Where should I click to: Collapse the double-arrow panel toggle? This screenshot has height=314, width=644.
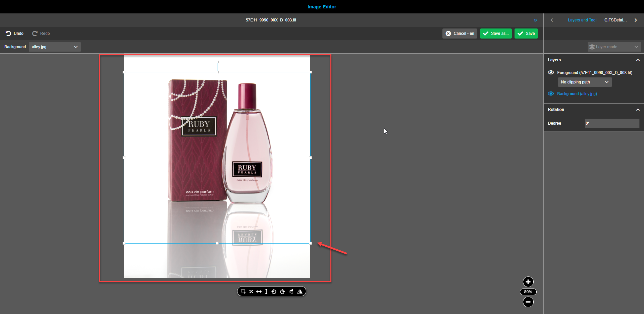click(535, 20)
